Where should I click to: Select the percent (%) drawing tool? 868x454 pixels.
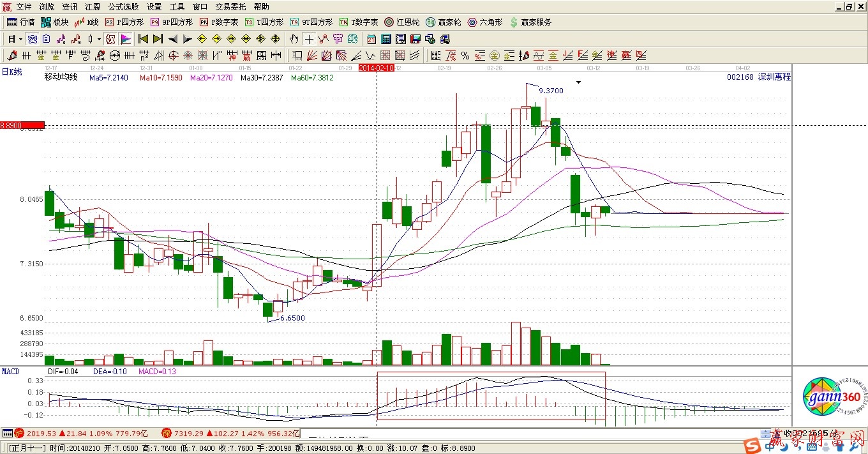(x=465, y=56)
